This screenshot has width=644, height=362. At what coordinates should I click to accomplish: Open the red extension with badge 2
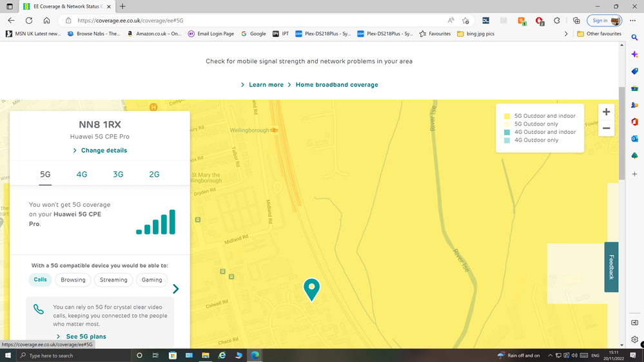(540, 21)
